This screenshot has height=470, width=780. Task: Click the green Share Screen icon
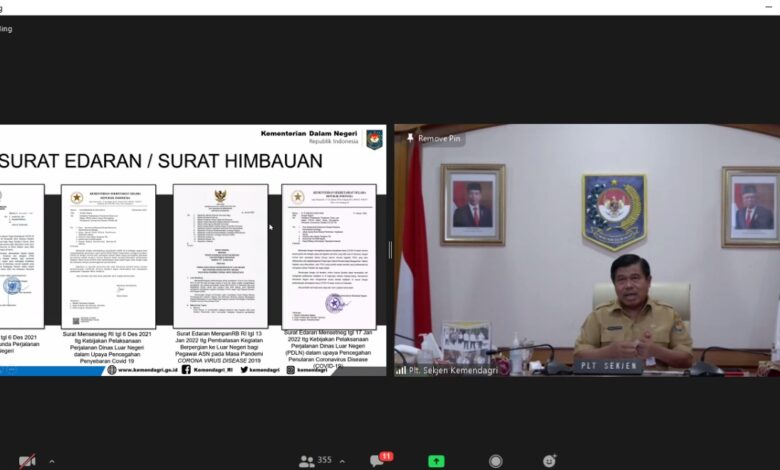click(x=436, y=461)
